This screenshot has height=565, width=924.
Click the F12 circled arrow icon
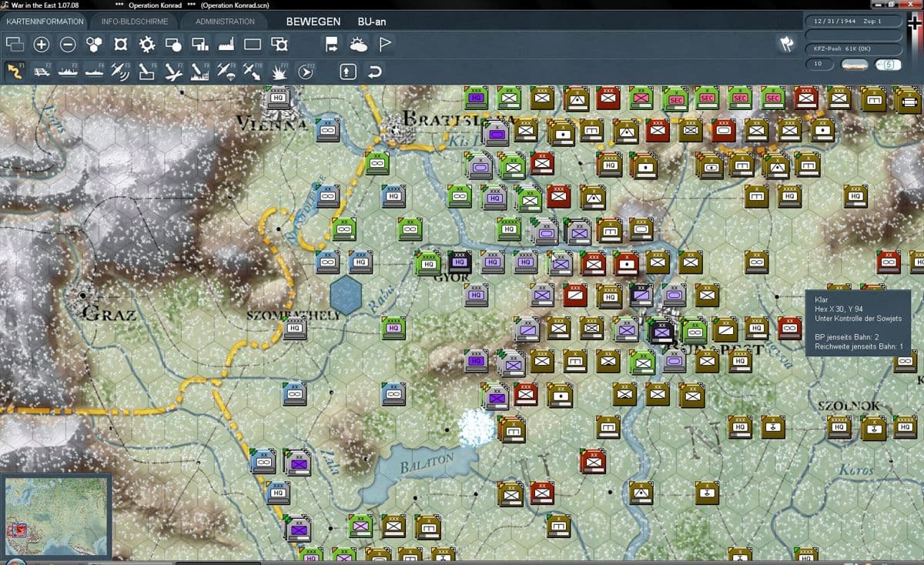pyautogui.click(x=306, y=72)
